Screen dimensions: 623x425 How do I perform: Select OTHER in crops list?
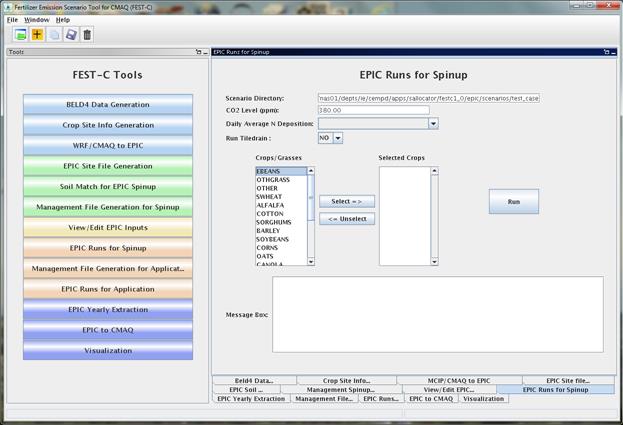(x=281, y=188)
